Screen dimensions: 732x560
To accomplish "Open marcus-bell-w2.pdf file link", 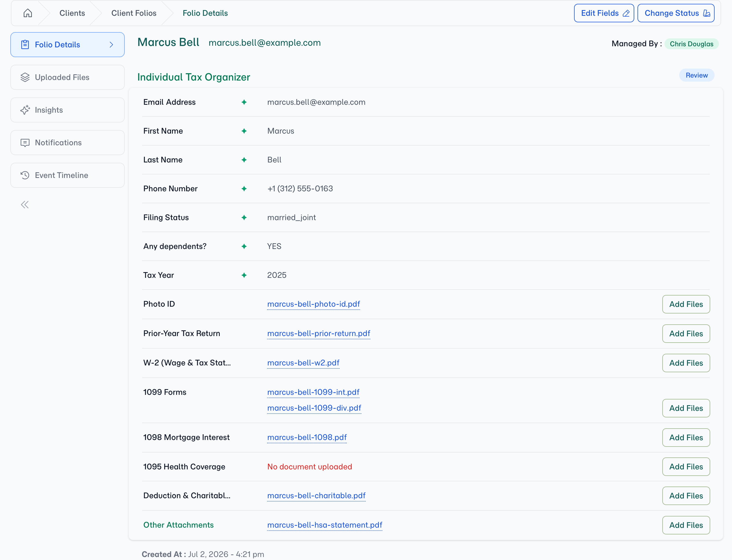I will click(303, 363).
